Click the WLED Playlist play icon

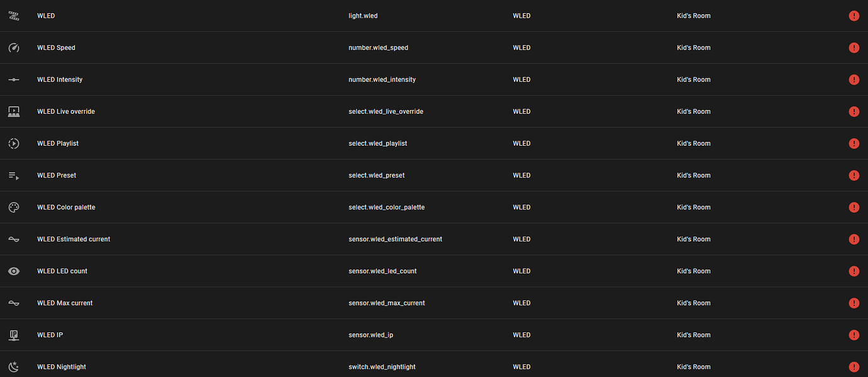(14, 144)
